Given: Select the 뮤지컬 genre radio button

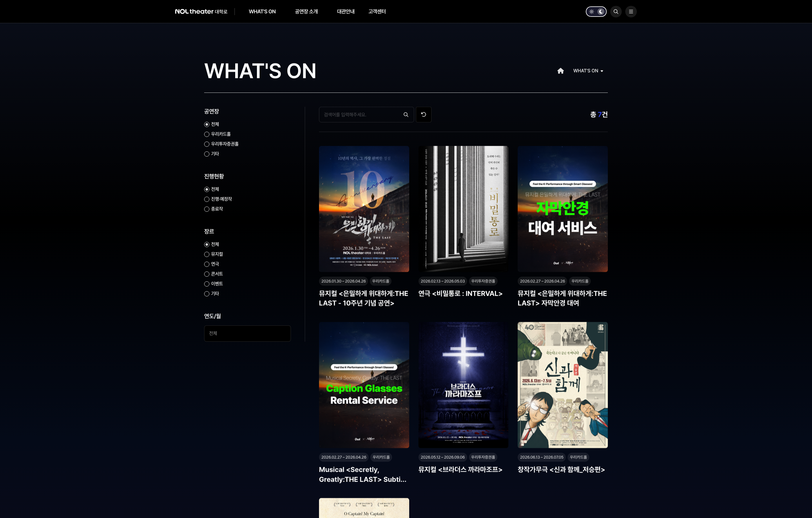Looking at the screenshot, I should click(207, 254).
